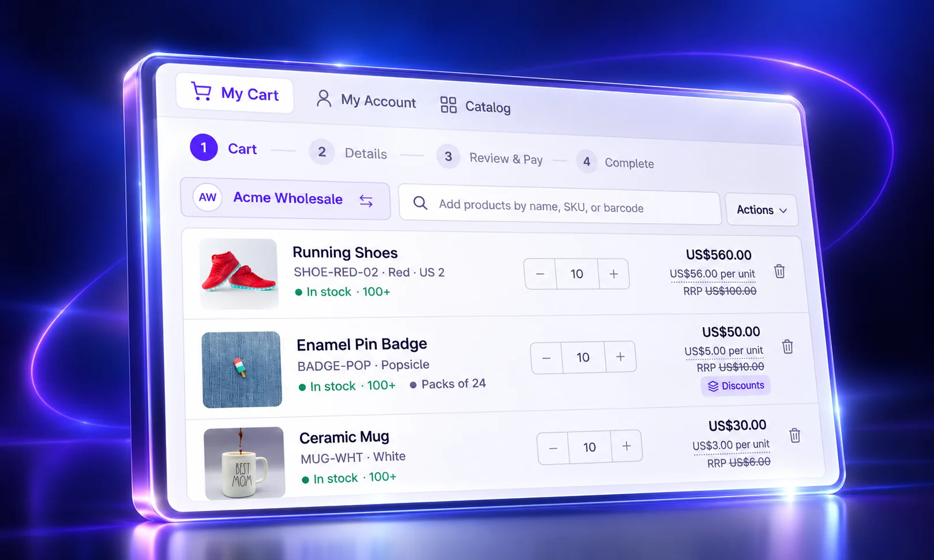Edit Enamel Pin Badge quantity field
Viewport: 934px width, 560px height.
(583, 358)
